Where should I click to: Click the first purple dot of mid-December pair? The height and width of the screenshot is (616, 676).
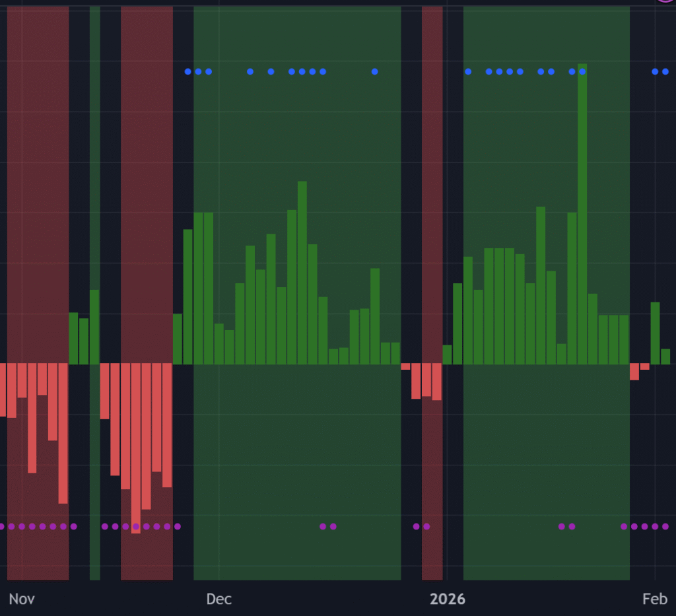coord(323,526)
